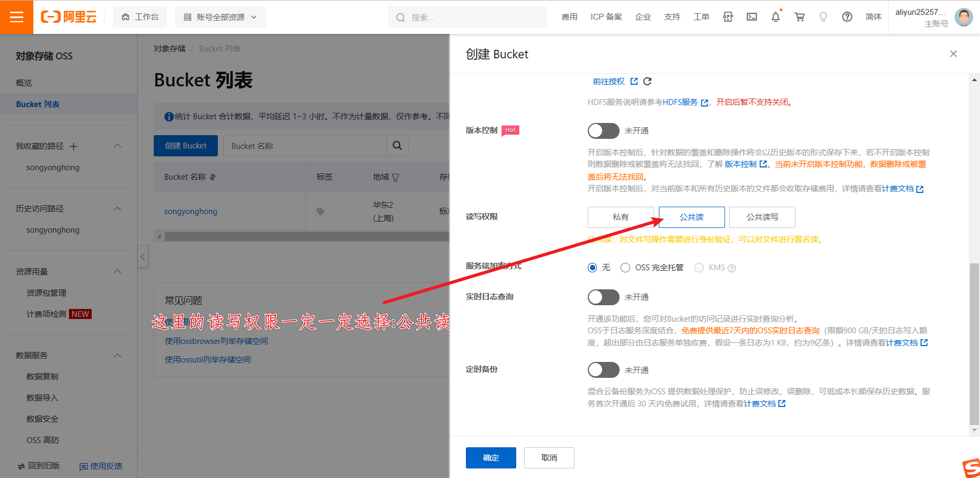The width and height of the screenshot is (980, 478).
Task: Click scroll down arrow in create panel
Action: (974, 430)
